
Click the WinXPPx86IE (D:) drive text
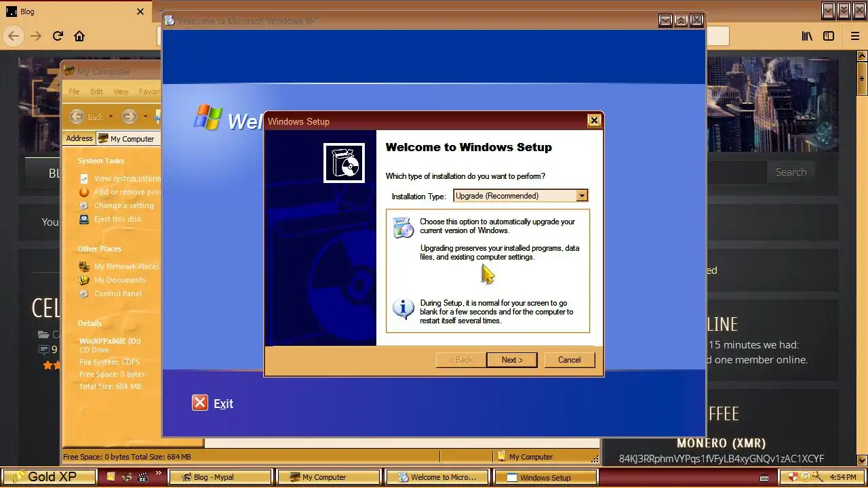110,341
